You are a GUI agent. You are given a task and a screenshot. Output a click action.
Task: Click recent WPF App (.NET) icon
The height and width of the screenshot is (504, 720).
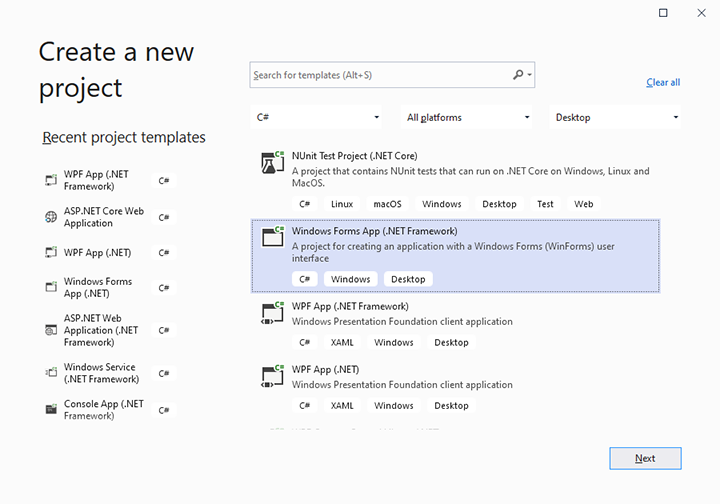(x=51, y=252)
